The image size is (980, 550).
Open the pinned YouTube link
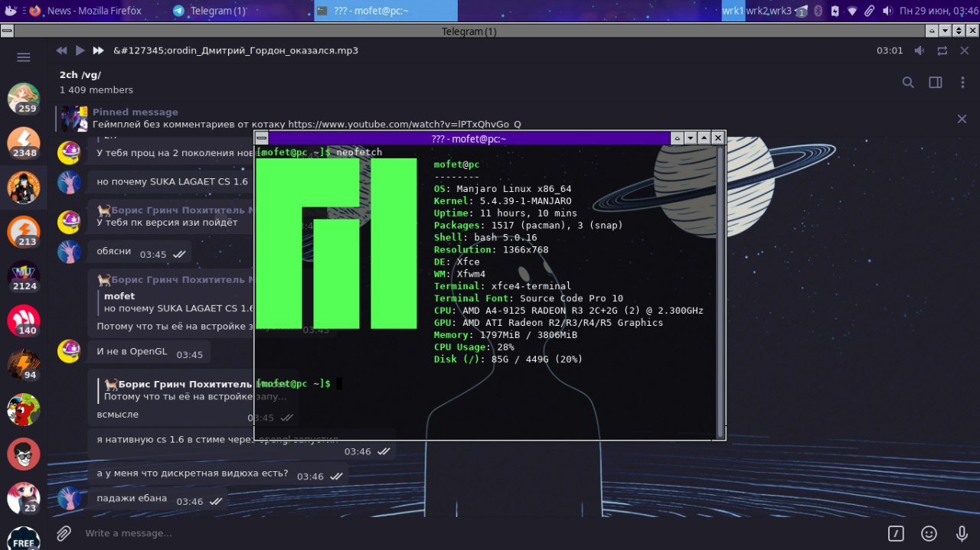point(404,124)
